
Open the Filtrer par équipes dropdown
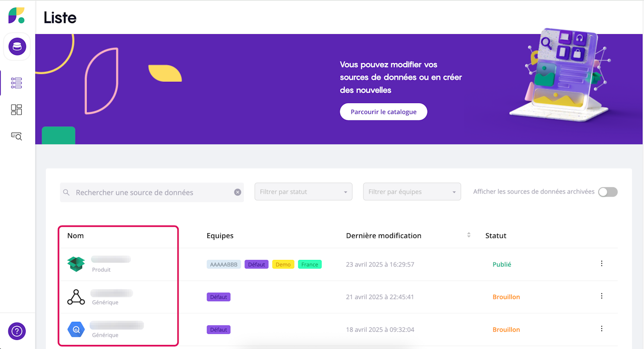[x=412, y=192]
